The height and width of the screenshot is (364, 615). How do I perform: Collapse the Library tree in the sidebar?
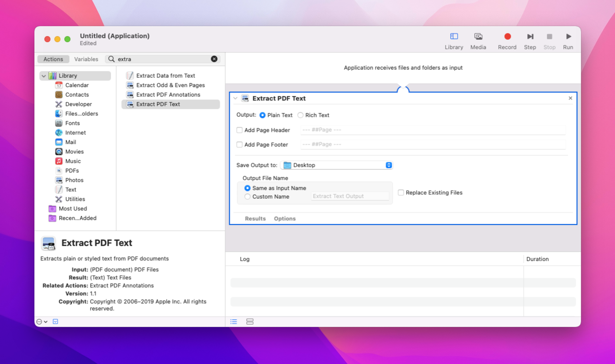(x=43, y=75)
